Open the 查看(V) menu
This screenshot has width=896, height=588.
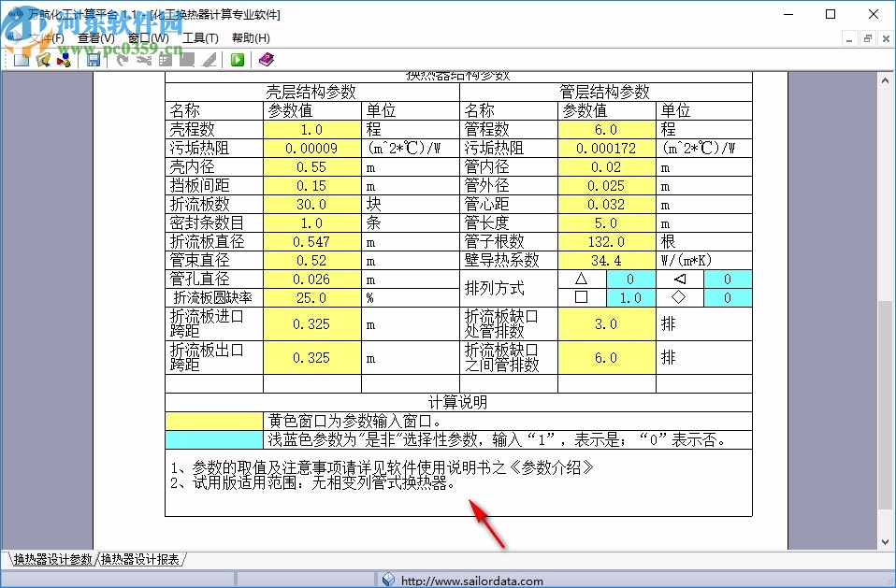[x=96, y=38]
